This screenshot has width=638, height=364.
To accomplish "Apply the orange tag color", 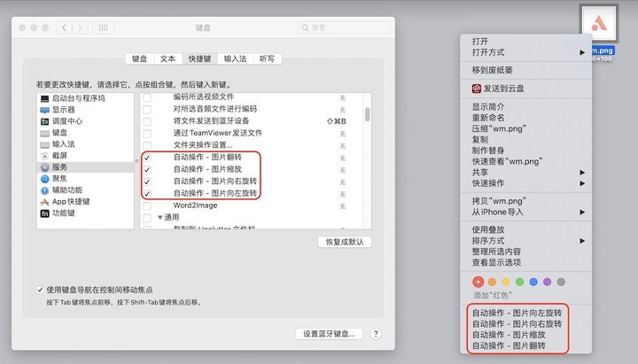I will (492, 282).
